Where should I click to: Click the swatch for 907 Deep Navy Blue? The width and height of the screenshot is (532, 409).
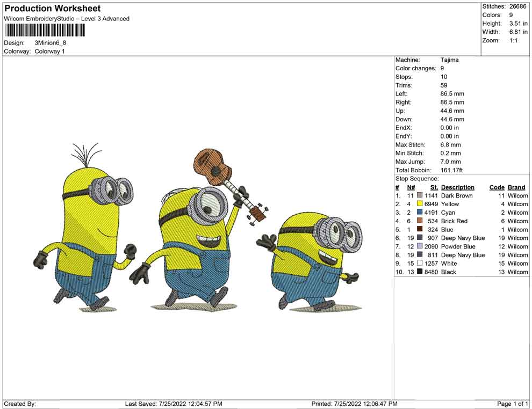click(x=420, y=238)
